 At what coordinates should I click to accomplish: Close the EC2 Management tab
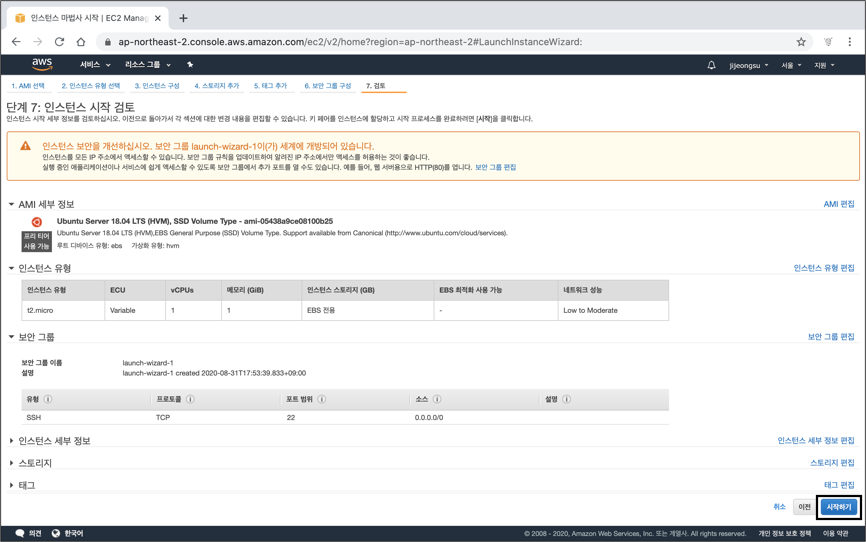click(158, 18)
